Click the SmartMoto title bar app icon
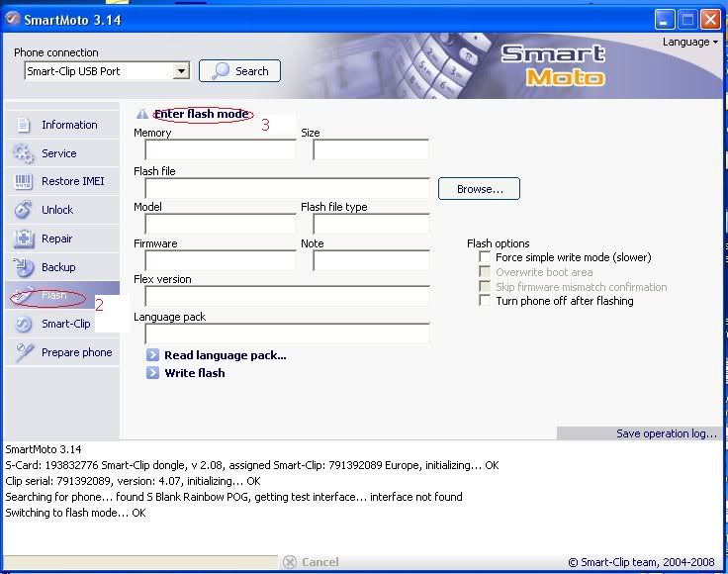The height and width of the screenshot is (574, 728). point(13,19)
